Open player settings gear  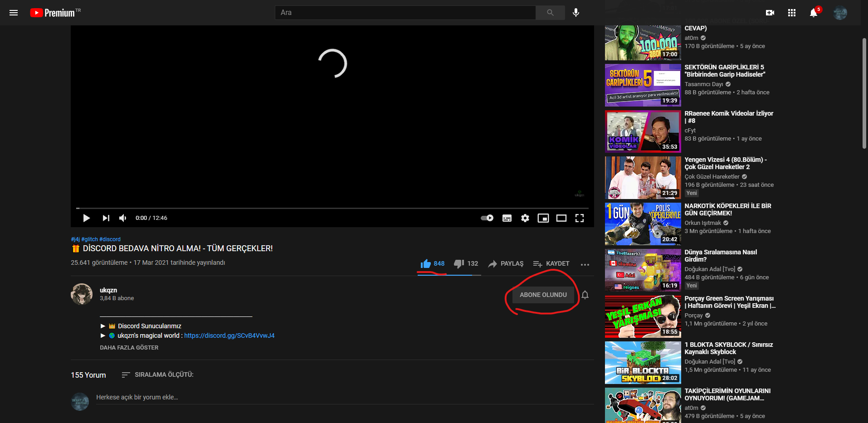click(x=525, y=218)
